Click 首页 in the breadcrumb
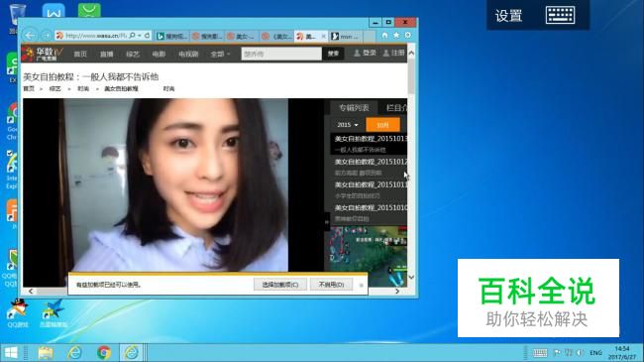This screenshot has height=362, width=644. [x=29, y=89]
